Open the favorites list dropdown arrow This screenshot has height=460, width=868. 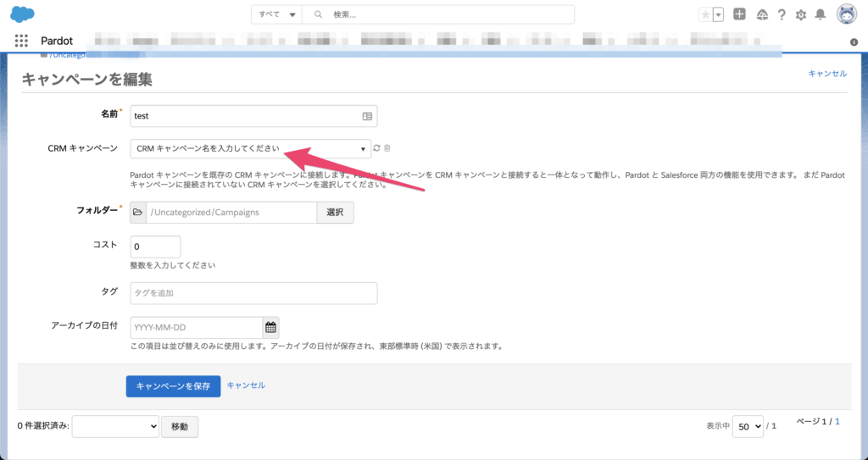point(719,15)
